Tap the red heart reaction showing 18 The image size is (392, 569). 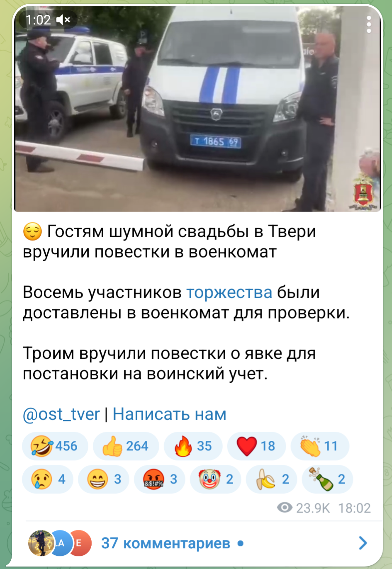click(x=256, y=446)
